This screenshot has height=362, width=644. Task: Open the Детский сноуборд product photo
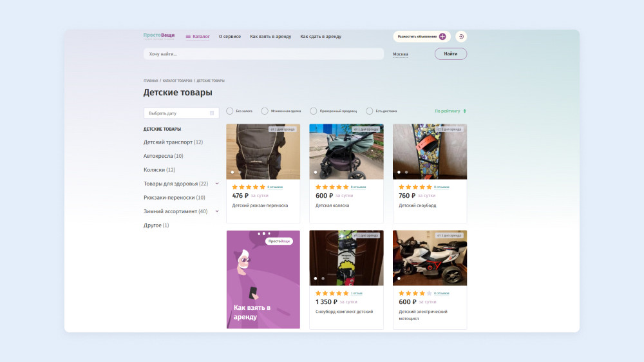click(x=430, y=151)
